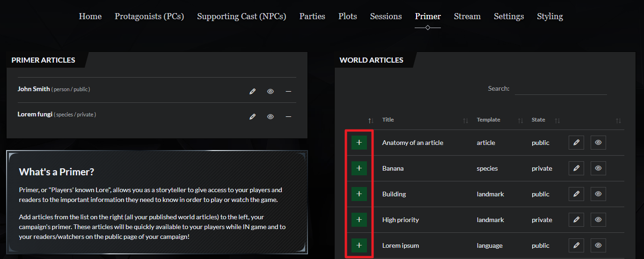View John Smith primer article
This screenshot has width=644, height=259.
[271, 91]
